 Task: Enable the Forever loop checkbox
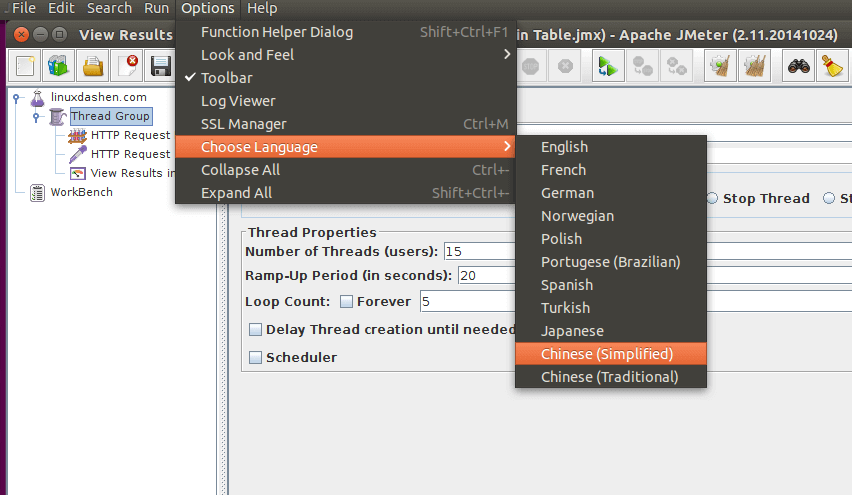click(x=346, y=301)
